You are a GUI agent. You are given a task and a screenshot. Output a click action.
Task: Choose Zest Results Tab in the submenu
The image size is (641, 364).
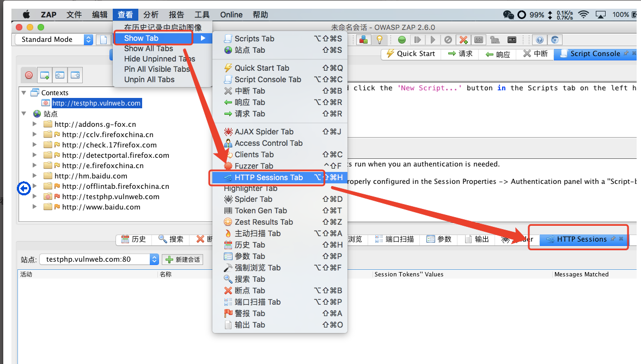click(x=279, y=222)
